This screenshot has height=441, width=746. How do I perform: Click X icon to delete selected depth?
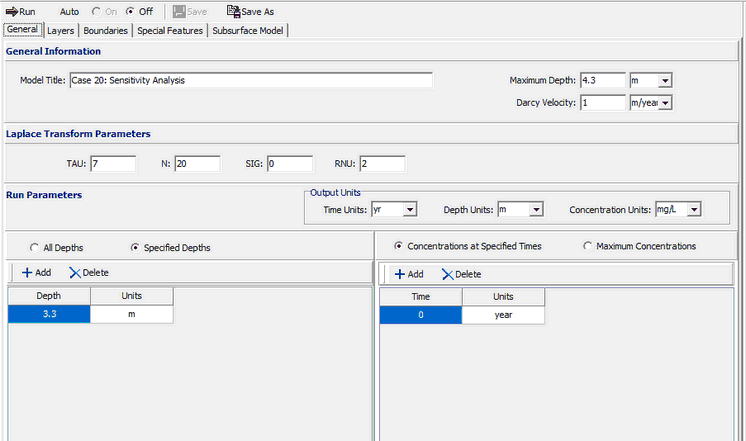pos(74,272)
